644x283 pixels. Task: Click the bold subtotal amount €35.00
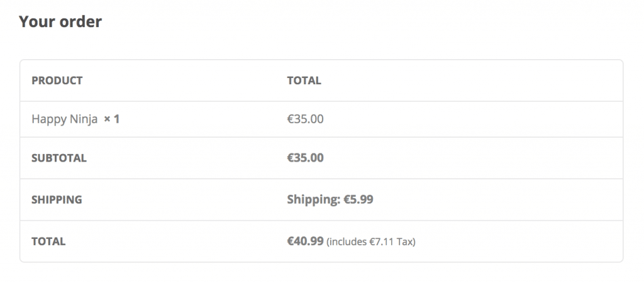click(x=305, y=158)
